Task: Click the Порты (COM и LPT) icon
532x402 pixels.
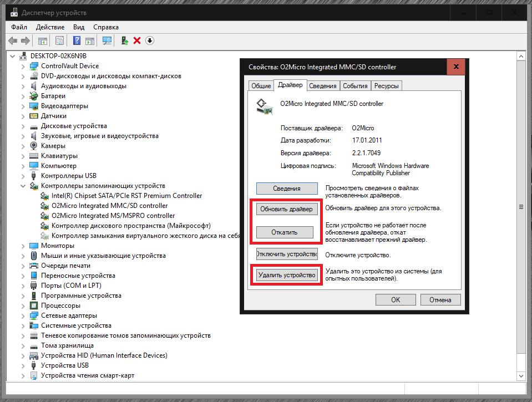Action: pos(34,286)
